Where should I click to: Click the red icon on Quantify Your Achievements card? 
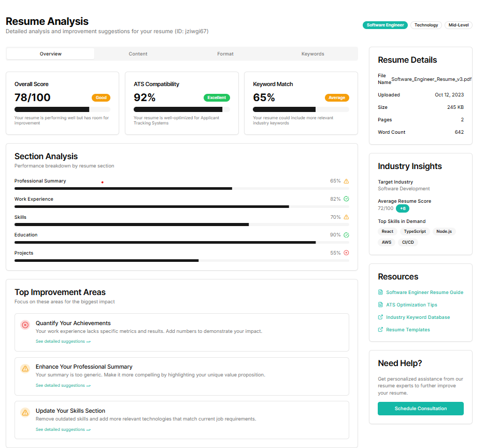pos(25,325)
